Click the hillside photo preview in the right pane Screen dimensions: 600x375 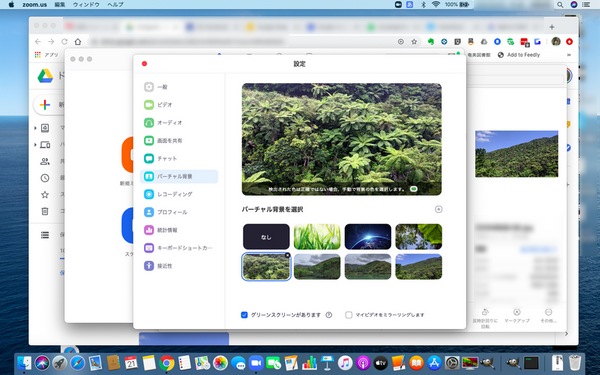pyautogui.click(x=517, y=154)
